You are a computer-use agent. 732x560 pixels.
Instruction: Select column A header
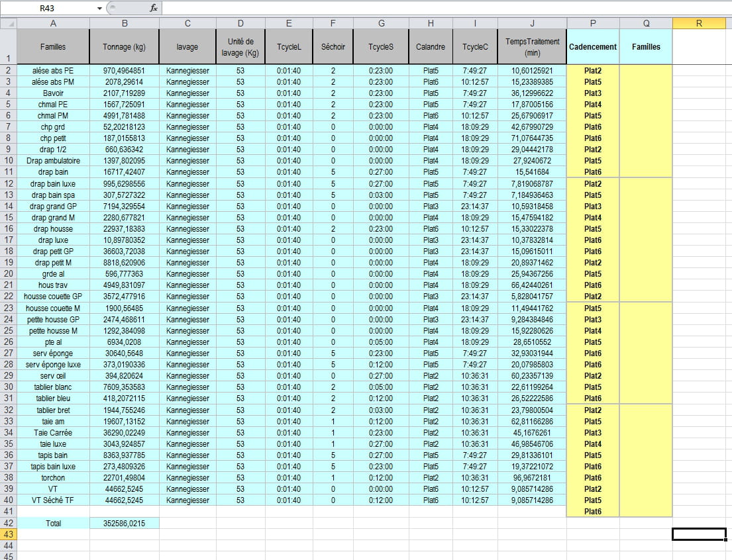53,23
